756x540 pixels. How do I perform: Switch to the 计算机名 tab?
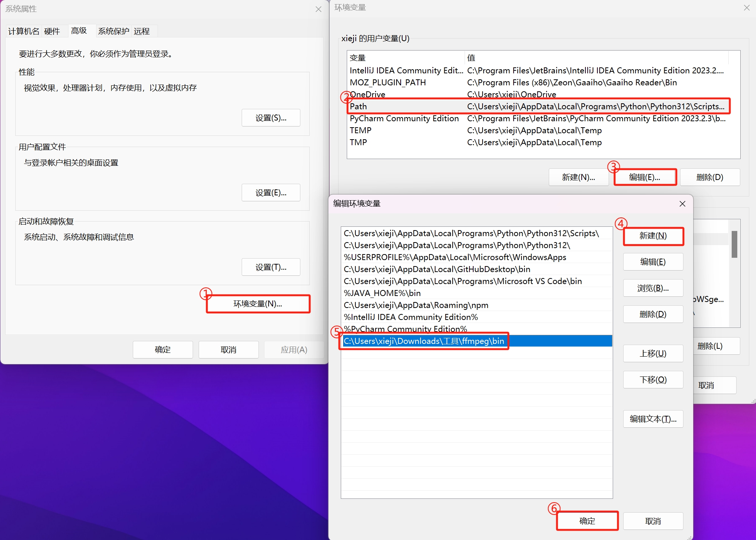[x=24, y=31]
